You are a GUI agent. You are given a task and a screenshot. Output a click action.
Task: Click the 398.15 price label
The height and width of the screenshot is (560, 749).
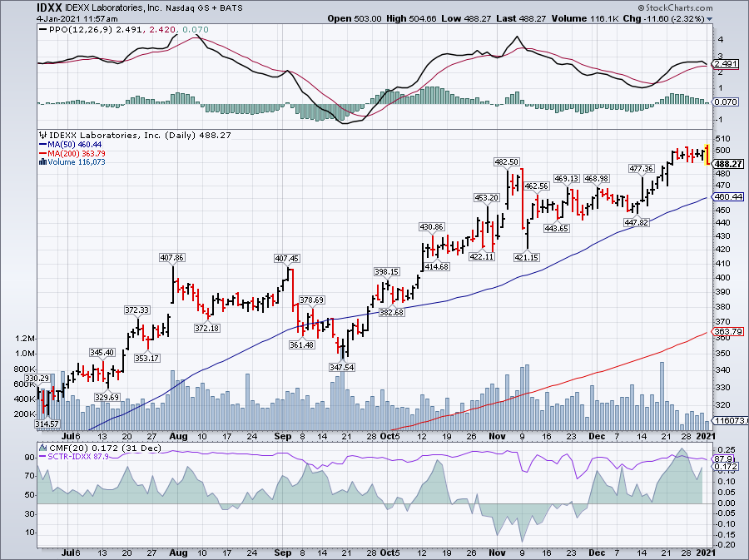(386, 272)
